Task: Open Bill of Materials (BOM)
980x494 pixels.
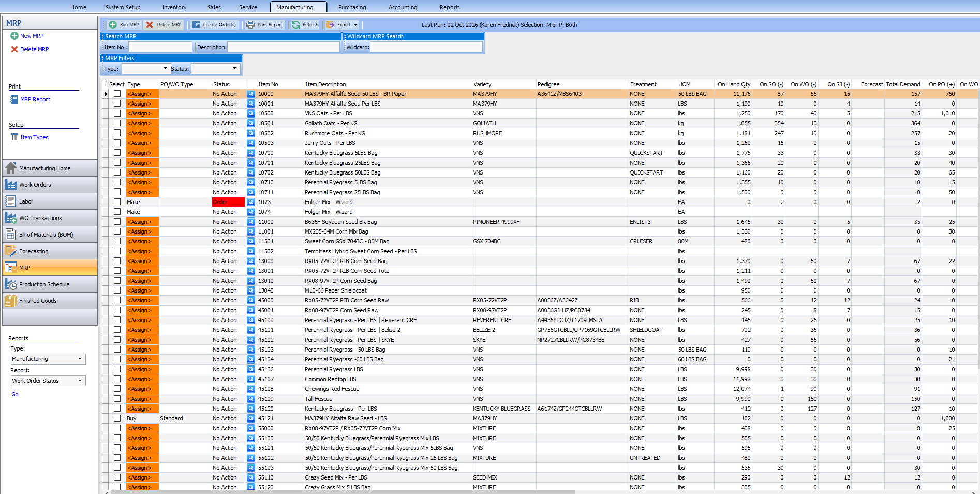Action: [50, 235]
